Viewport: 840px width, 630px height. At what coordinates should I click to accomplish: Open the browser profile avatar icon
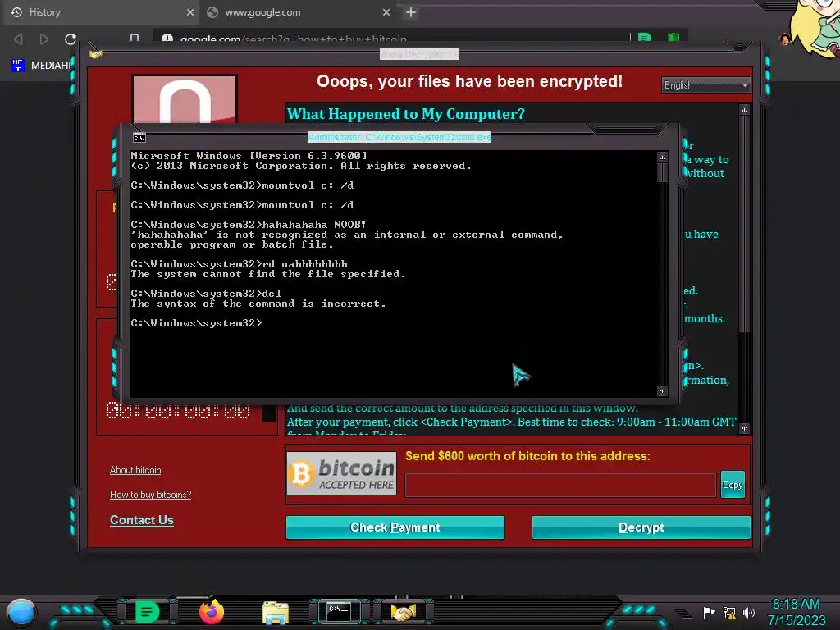tap(785, 39)
